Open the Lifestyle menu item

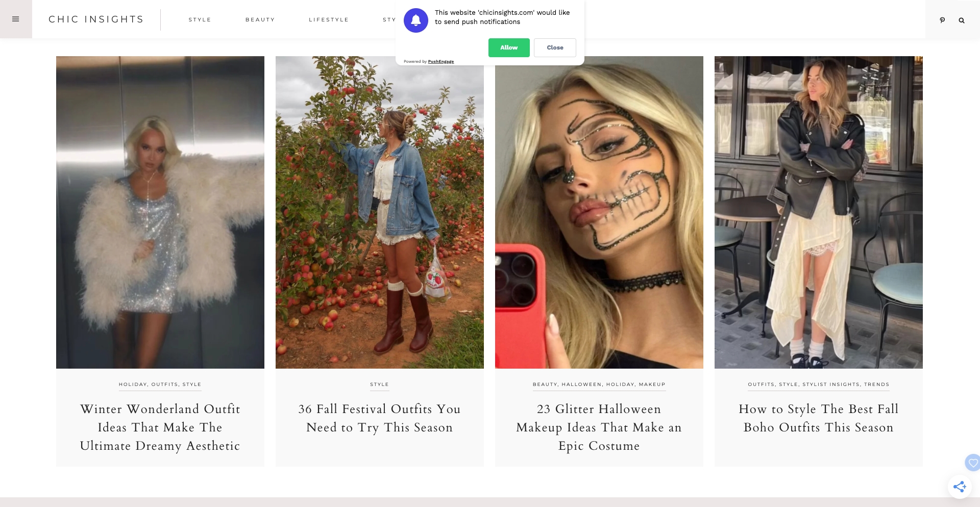[329, 20]
